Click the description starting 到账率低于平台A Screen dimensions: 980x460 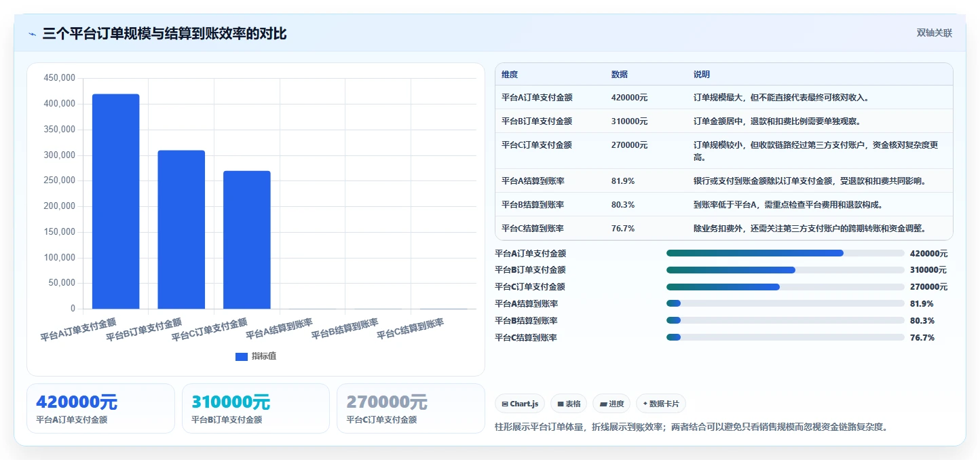coord(787,205)
